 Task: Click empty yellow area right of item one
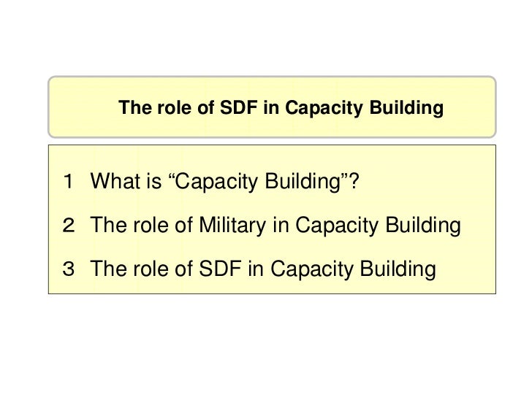tap(431, 182)
